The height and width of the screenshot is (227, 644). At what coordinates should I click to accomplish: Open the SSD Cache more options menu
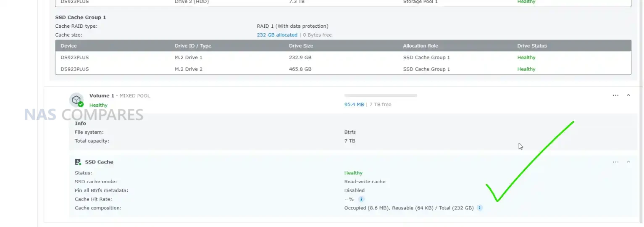point(615,162)
